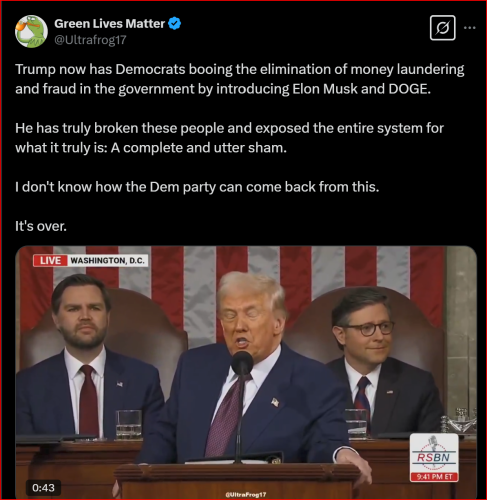Click the RSBN logo in video
The height and width of the screenshot is (500, 487).
click(434, 457)
